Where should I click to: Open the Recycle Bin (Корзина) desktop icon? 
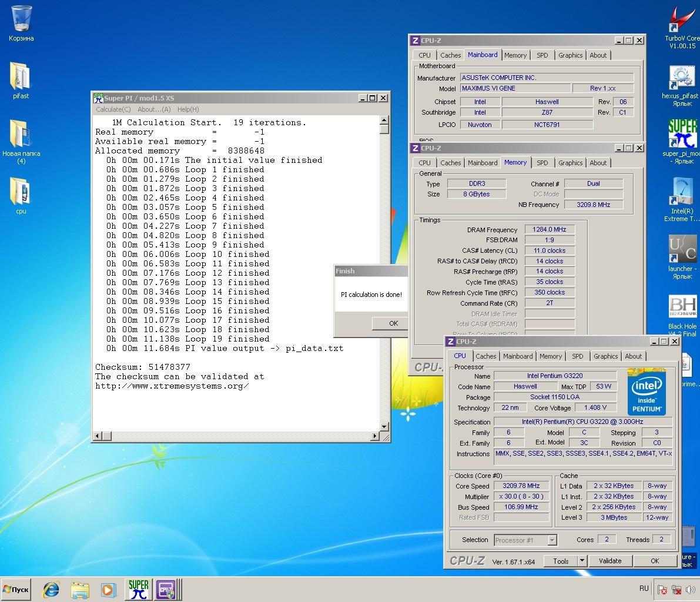(21, 19)
